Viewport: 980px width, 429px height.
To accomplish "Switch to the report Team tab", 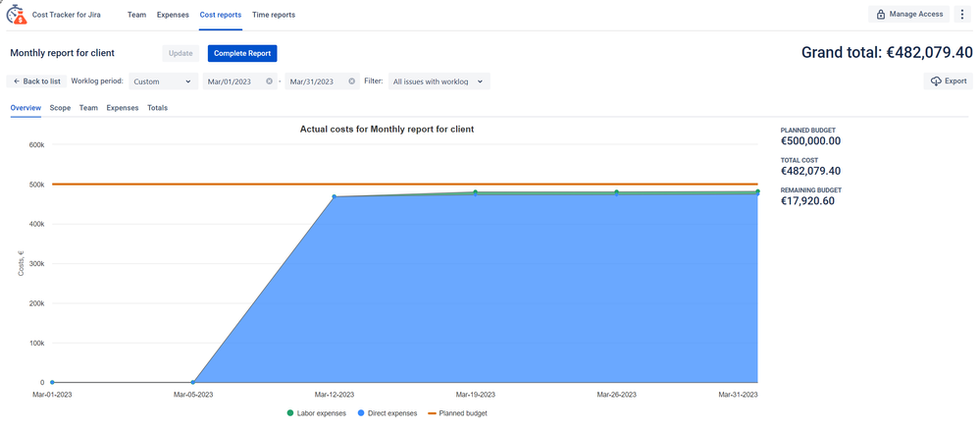I will coord(88,108).
